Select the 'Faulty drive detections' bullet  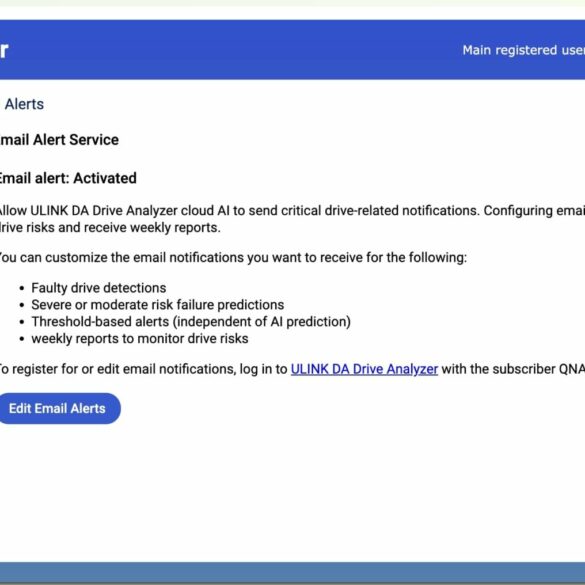pos(98,288)
